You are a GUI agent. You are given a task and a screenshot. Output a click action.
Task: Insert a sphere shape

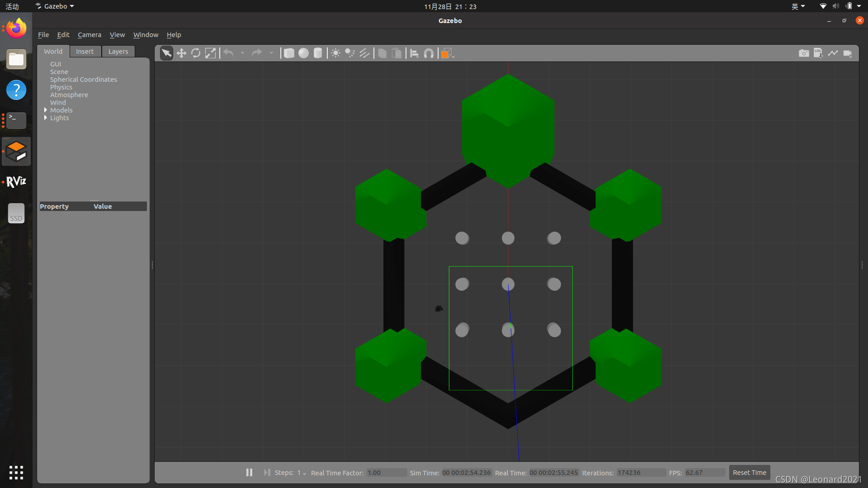click(303, 53)
